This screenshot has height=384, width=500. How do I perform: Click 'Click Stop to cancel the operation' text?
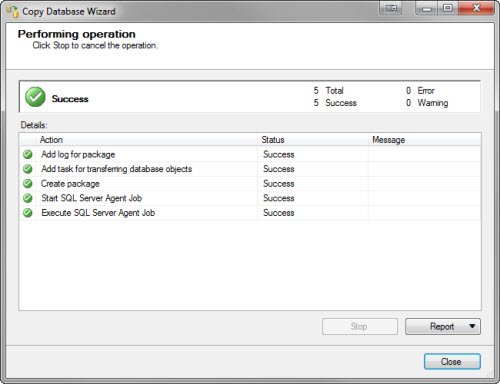(x=95, y=45)
